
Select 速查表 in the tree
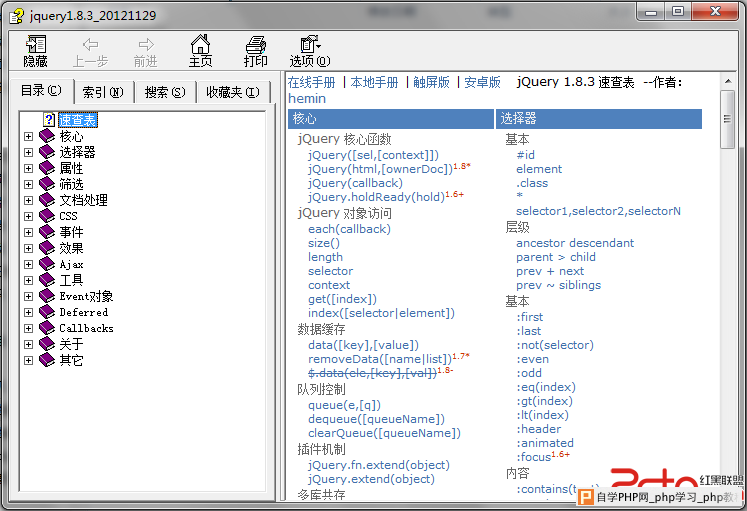[x=78, y=120]
